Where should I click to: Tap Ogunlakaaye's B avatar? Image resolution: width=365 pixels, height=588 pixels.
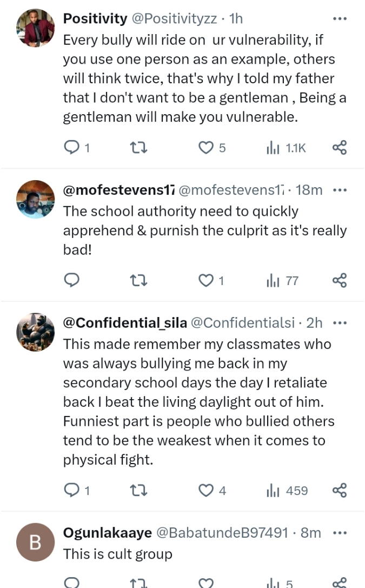36,542
